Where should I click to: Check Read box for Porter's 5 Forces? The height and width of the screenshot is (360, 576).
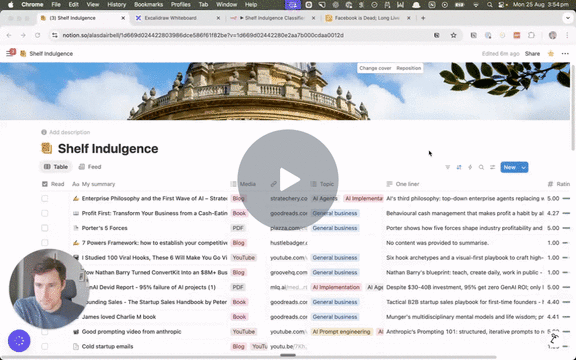[x=44, y=228]
